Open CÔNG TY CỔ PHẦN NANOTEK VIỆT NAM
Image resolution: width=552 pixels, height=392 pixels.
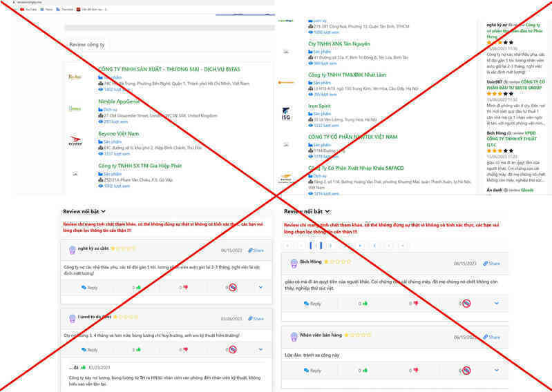pos(353,137)
